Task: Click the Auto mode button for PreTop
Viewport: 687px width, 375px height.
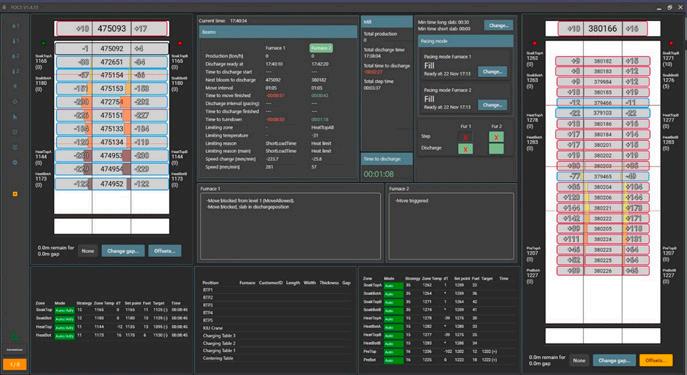Action: tap(393, 352)
